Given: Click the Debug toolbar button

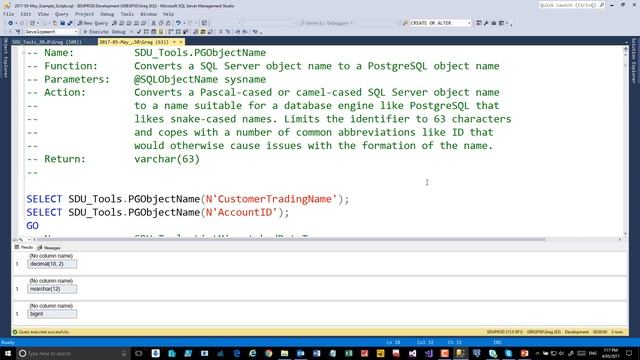Looking at the screenshot, I should (x=118, y=32).
